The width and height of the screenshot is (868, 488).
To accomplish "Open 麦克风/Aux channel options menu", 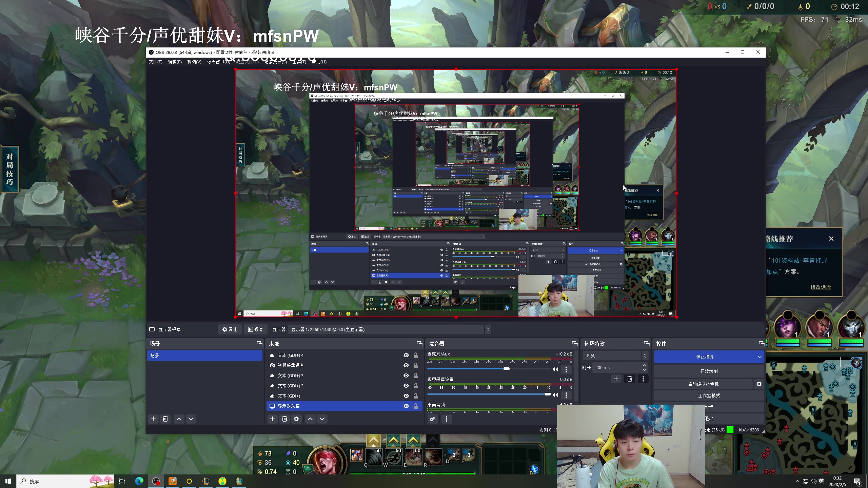I will point(566,369).
